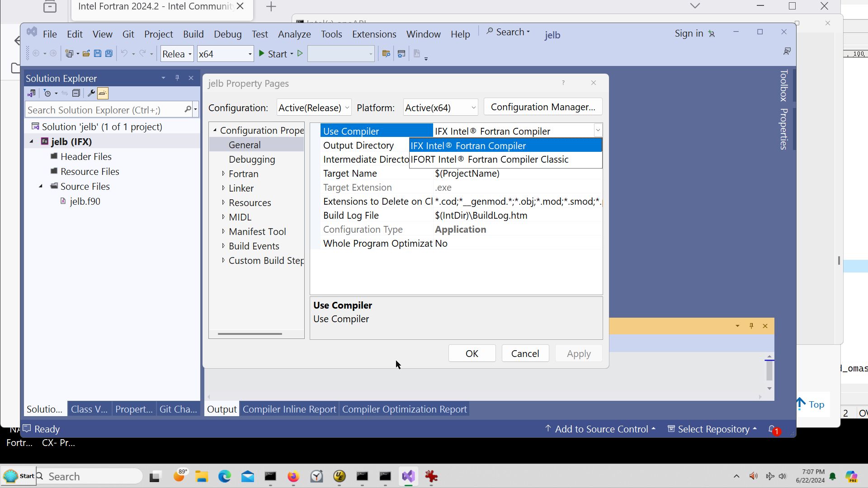Click the Visual Studio taskbar icon
The height and width of the screenshot is (488, 868).
408,476
